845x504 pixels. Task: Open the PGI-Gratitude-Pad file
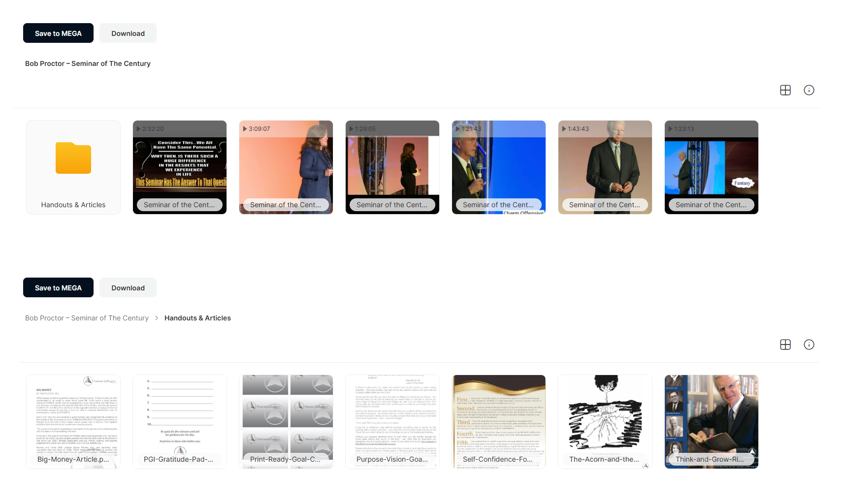(180, 422)
